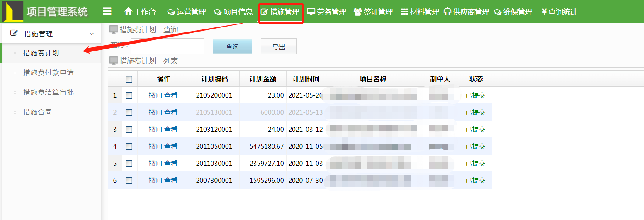Open 措施费付款申请 in sidebar
This screenshot has width=644, height=220.
pyautogui.click(x=49, y=73)
